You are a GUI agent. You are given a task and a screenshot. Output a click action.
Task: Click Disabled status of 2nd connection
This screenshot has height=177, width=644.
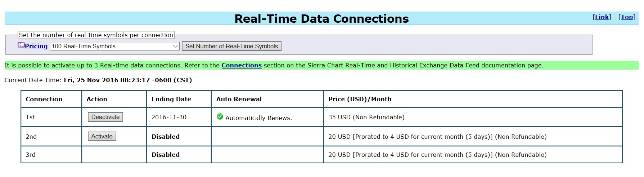(166, 137)
